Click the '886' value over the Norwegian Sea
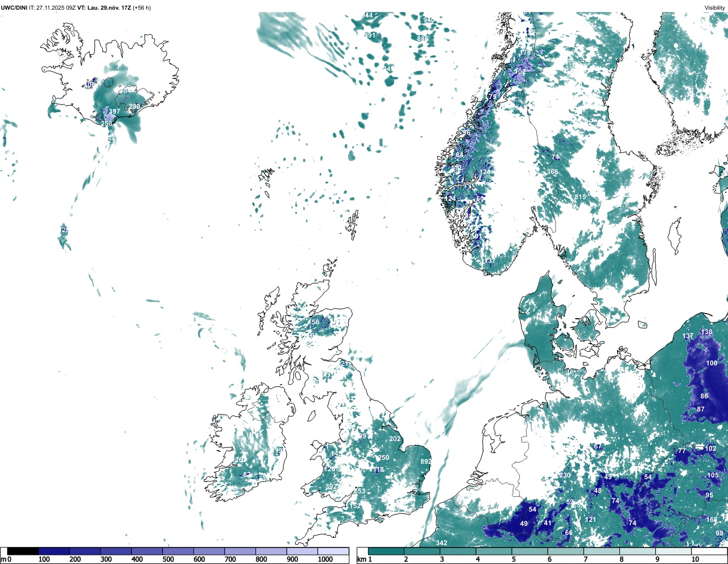Image resolution: width=728 pixels, height=564 pixels. coord(423,39)
